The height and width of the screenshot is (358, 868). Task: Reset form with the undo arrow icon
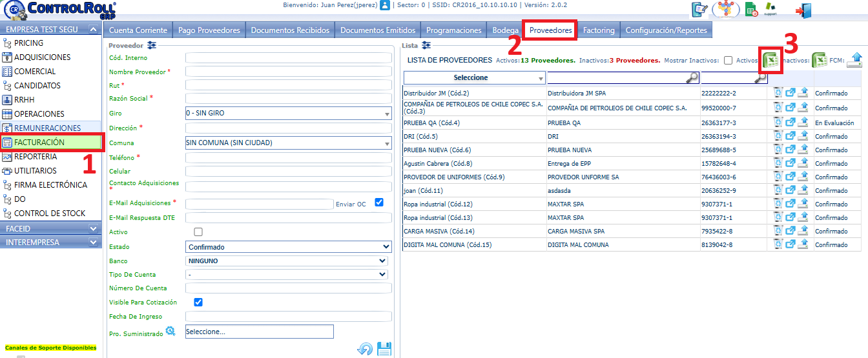click(365, 349)
